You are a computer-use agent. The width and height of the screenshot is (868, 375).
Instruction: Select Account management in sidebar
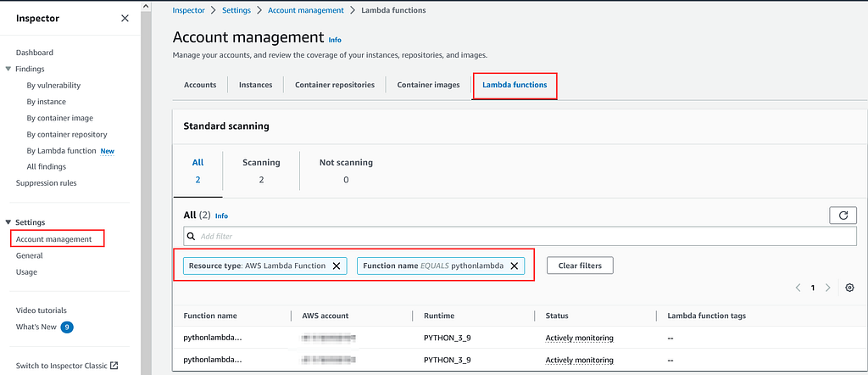click(53, 239)
